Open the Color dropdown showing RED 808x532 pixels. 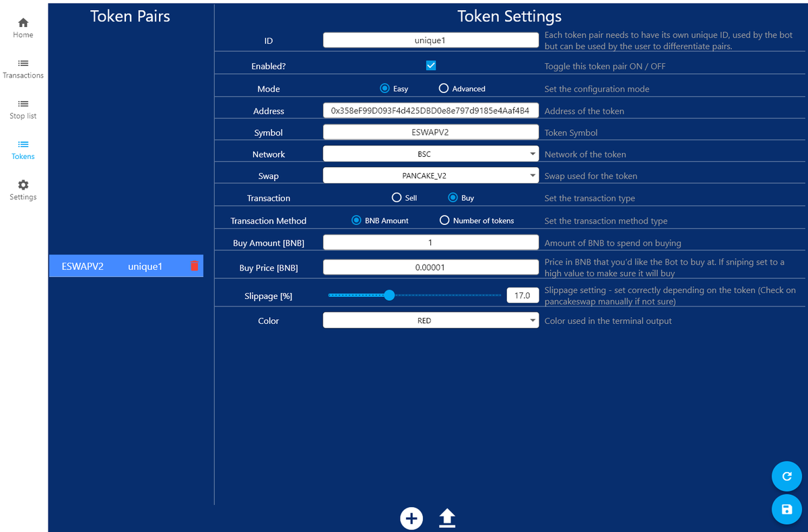coord(431,321)
